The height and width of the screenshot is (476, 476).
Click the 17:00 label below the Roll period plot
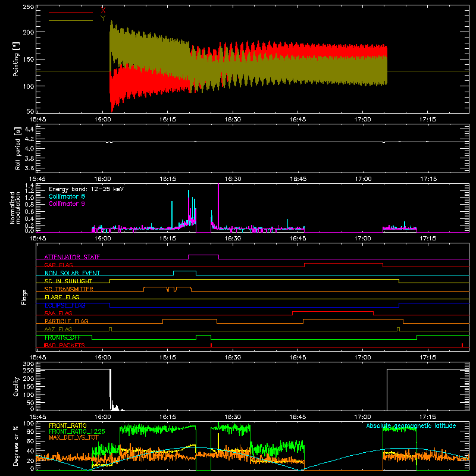coord(363,179)
